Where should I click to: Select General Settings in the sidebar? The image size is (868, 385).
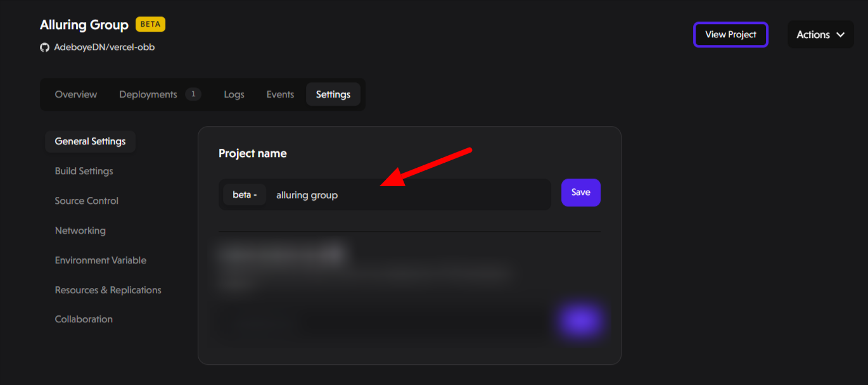click(90, 141)
